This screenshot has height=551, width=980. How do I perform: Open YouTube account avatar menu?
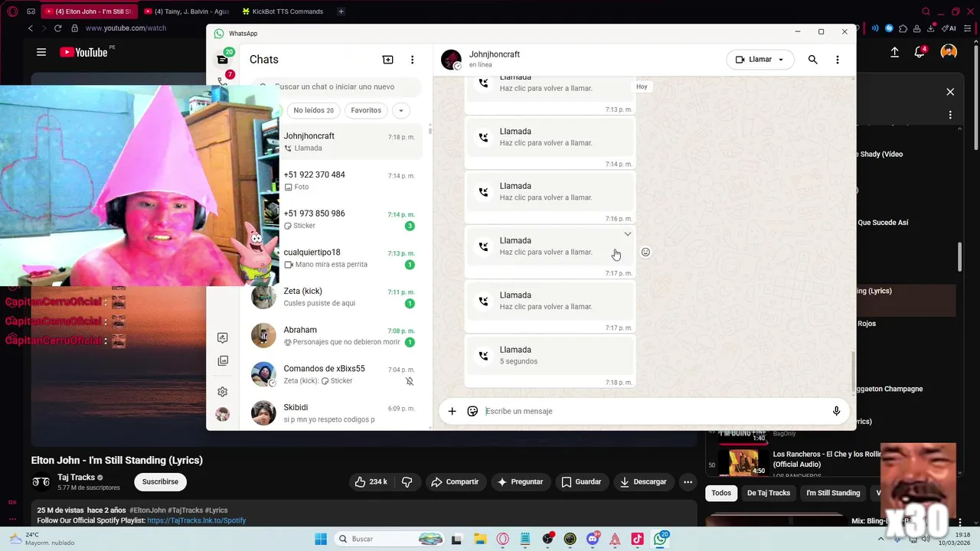click(x=949, y=52)
